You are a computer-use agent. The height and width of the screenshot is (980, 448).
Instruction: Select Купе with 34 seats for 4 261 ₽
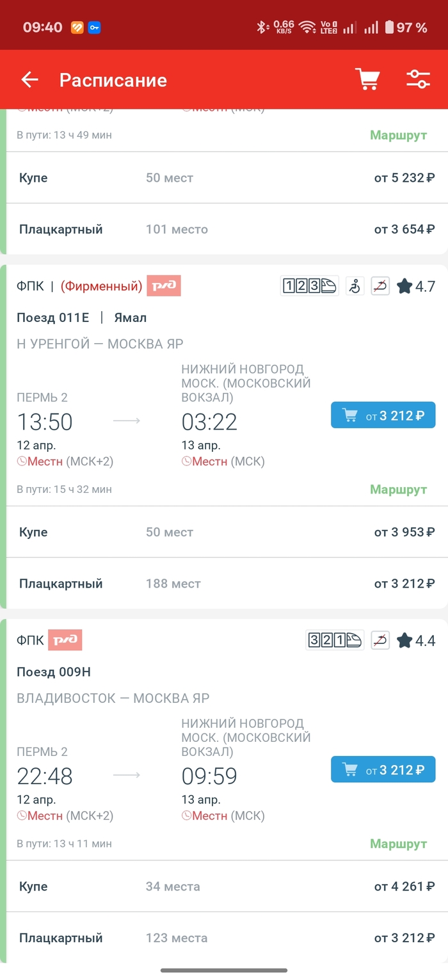click(x=224, y=887)
